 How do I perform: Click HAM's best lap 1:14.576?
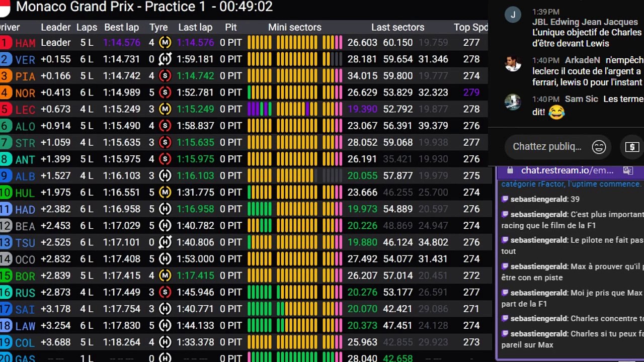point(121,43)
